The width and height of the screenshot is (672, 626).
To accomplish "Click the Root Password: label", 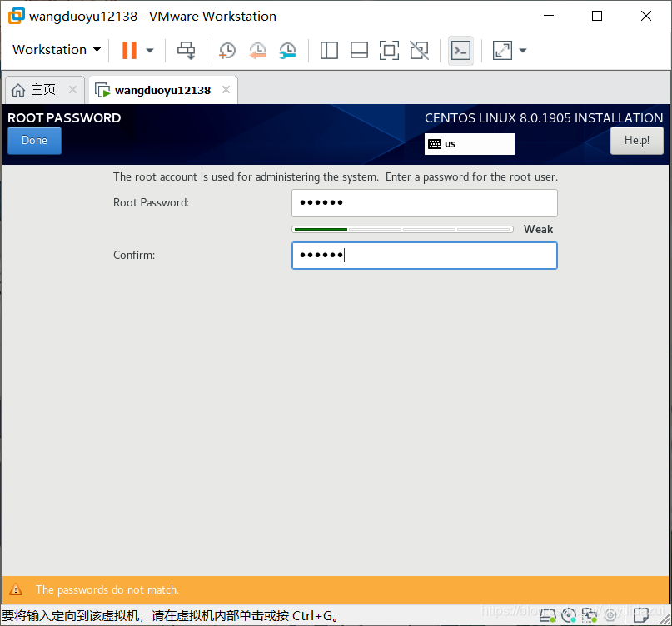I will pyautogui.click(x=151, y=202).
